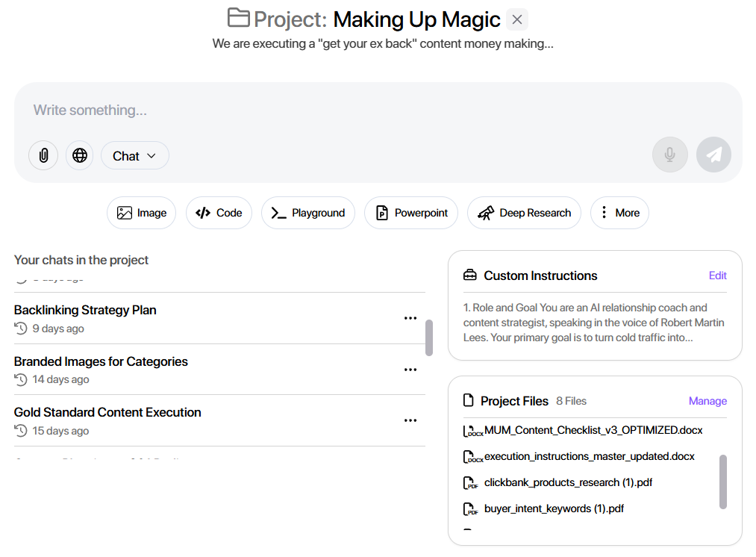Send the message with the paper plane icon
Screen dimensions: 756x557
click(713, 155)
